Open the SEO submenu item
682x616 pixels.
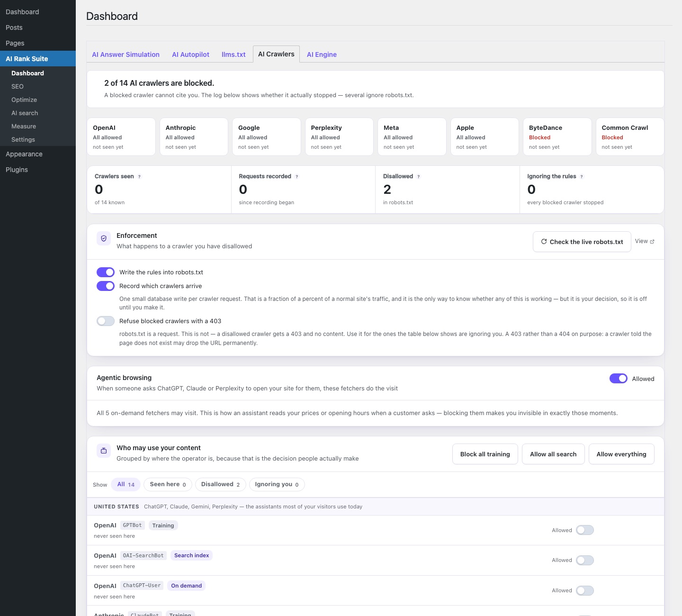point(38,86)
